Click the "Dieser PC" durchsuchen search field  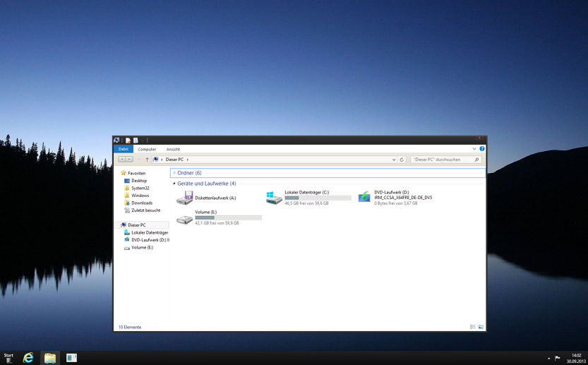[x=442, y=160]
